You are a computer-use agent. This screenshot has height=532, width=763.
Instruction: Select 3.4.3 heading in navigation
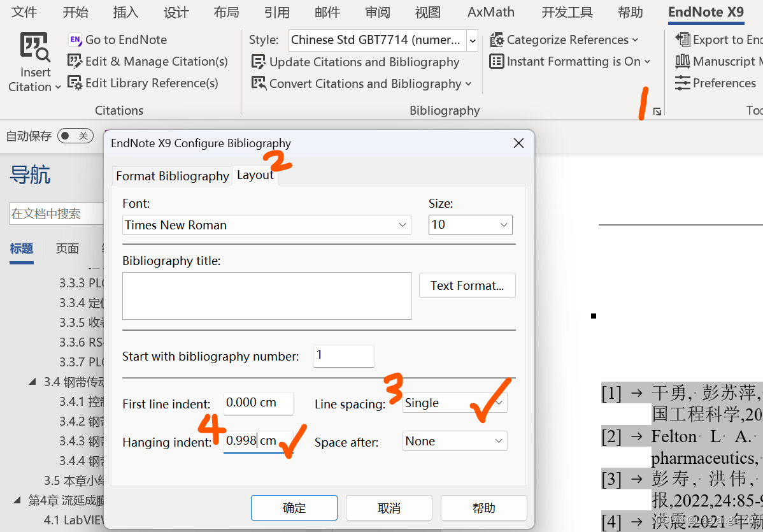82,441
